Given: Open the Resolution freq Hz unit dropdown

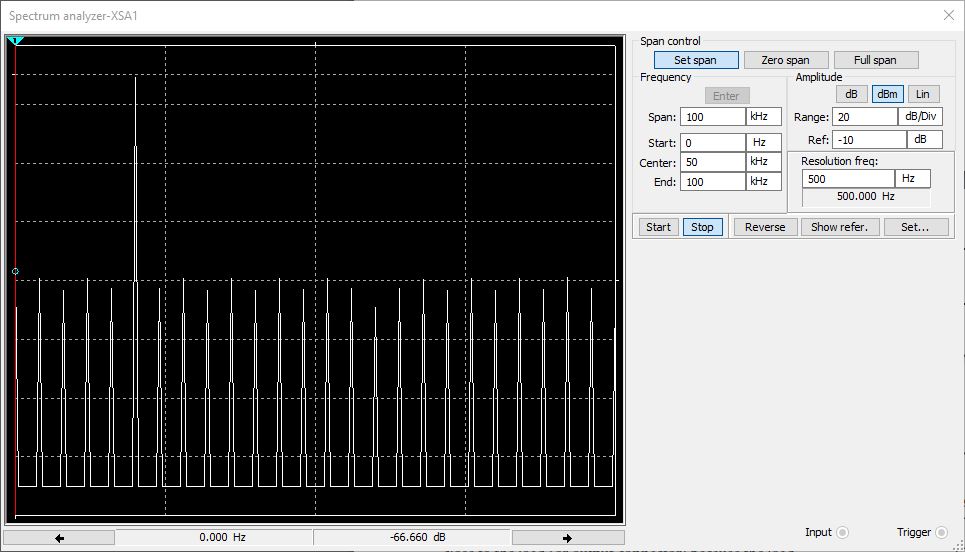Looking at the screenshot, I should 913,178.
